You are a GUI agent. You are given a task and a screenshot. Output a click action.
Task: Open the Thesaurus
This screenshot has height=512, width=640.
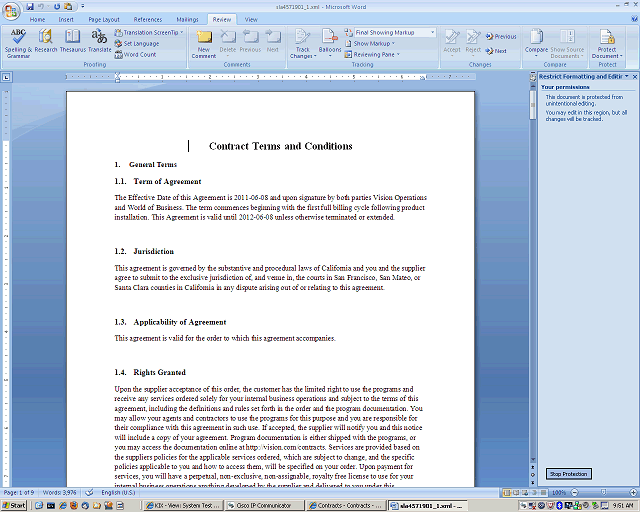tap(73, 41)
